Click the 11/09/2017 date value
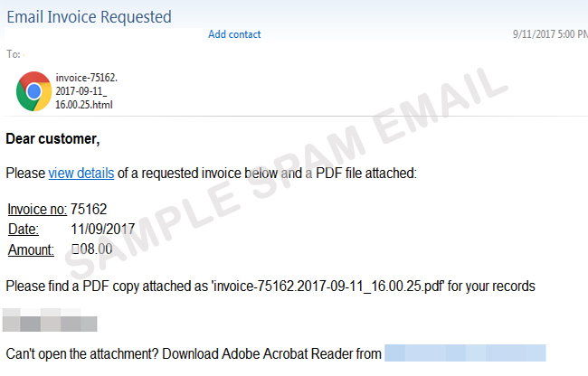This screenshot has width=588, height=376. (x=102, y=230)
